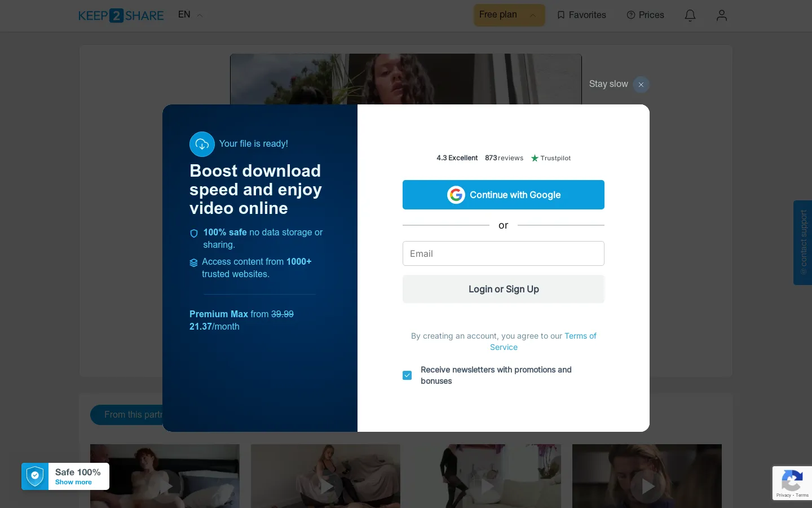The width and height of the screenshot is (812, 508).
Task: Expand the Free plan dropdown
Action: pyautogui.click(x=509, y=15)
